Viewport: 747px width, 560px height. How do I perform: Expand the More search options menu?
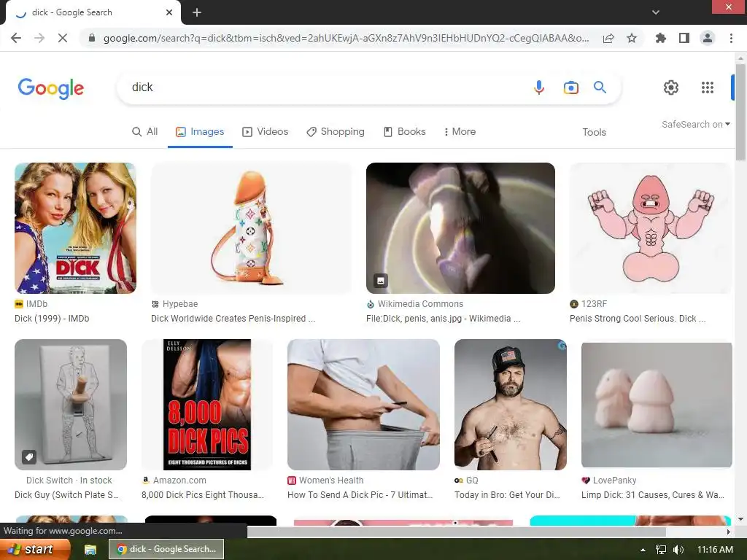460,132
